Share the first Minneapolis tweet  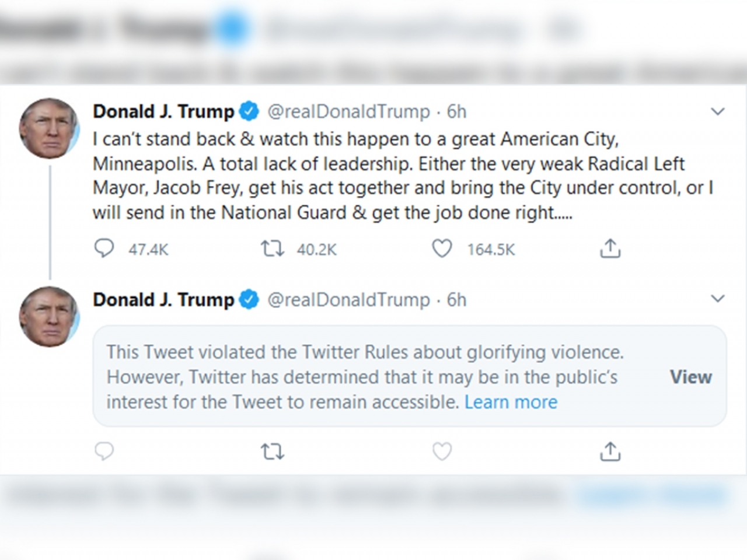[610, 249]
